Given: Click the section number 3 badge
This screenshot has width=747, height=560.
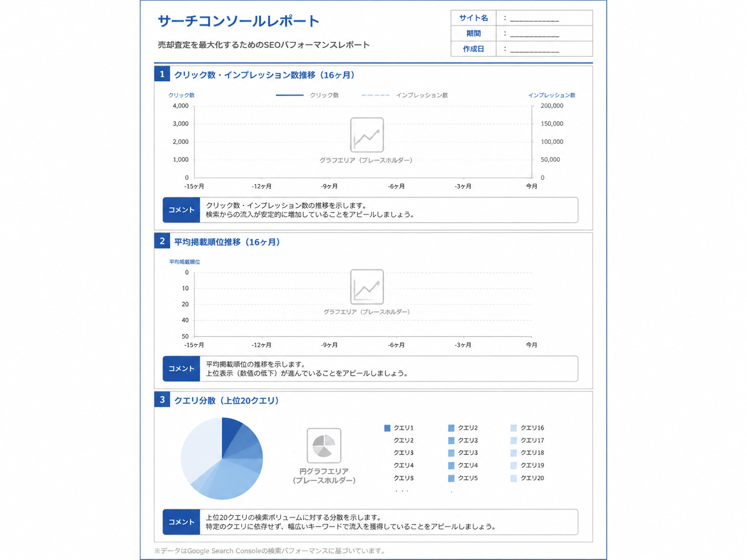Looking at the screenshot, I should pyautogui.click(x=162, y=399).
